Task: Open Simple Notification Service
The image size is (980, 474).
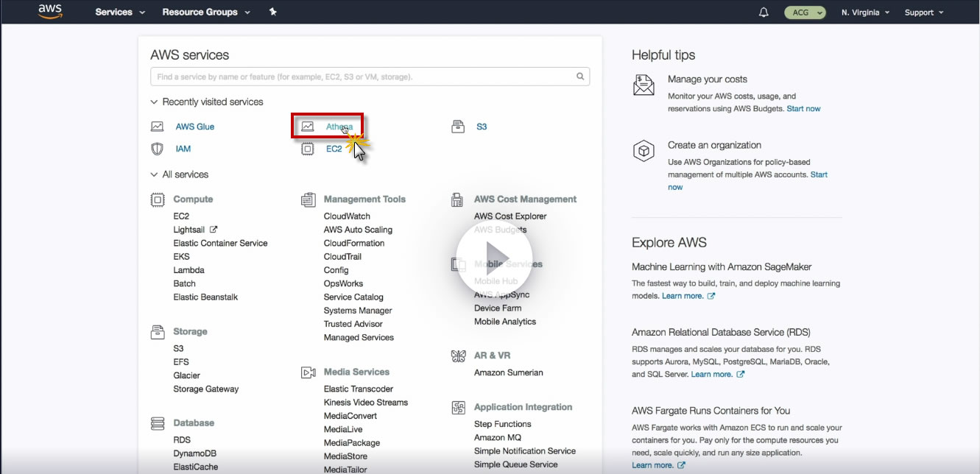Action: click(525, 451)
